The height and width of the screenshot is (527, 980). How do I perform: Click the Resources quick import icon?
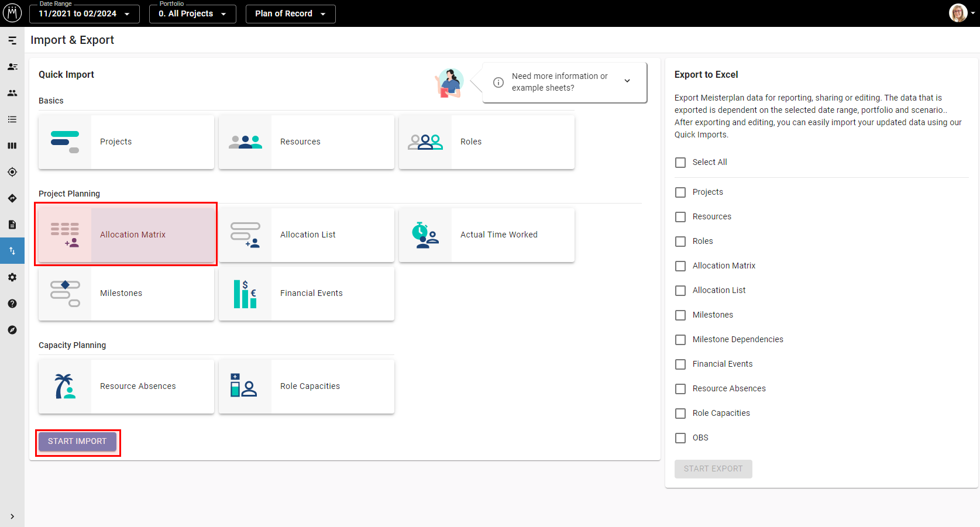click(x=245, y=142)
